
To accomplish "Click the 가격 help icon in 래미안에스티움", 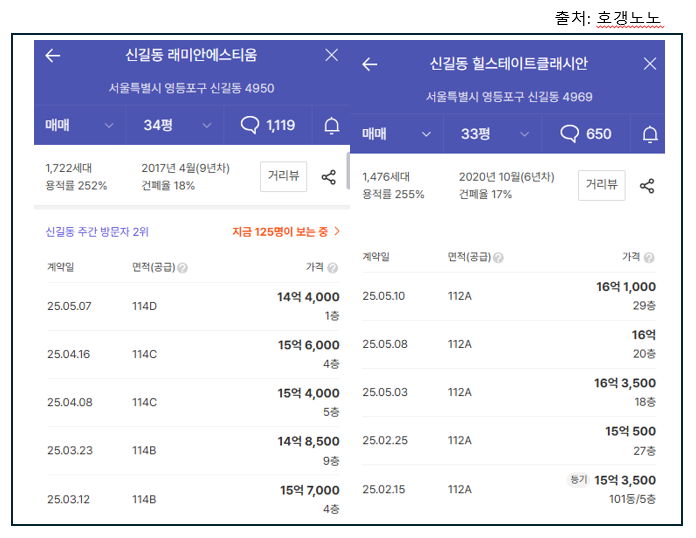I will tap(332, 268).
